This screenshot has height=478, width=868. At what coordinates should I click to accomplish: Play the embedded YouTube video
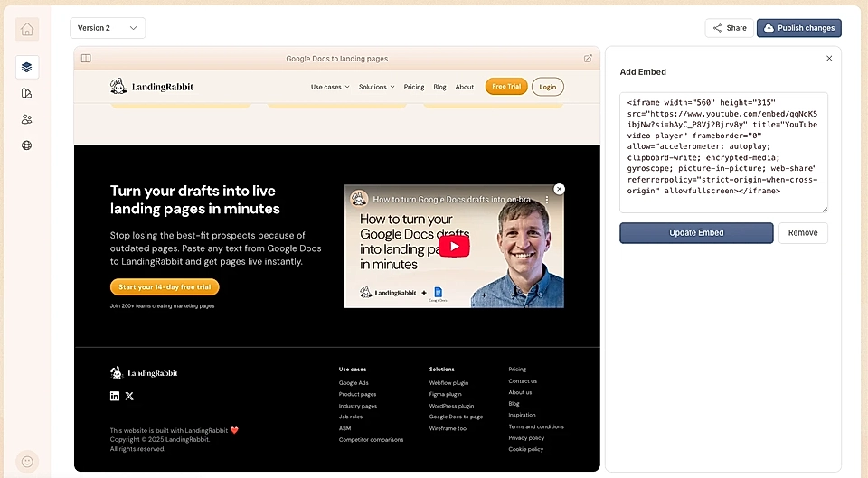click(454, 246)
